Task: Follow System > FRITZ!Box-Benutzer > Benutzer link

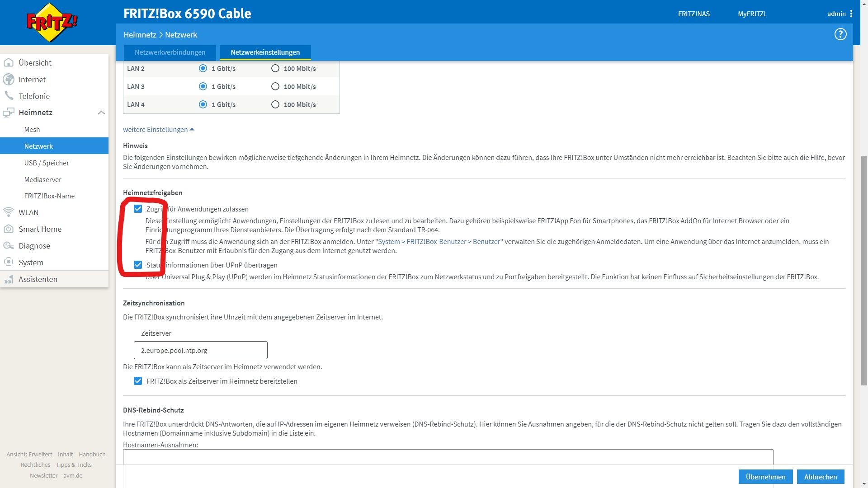Action: coord(439,241)
